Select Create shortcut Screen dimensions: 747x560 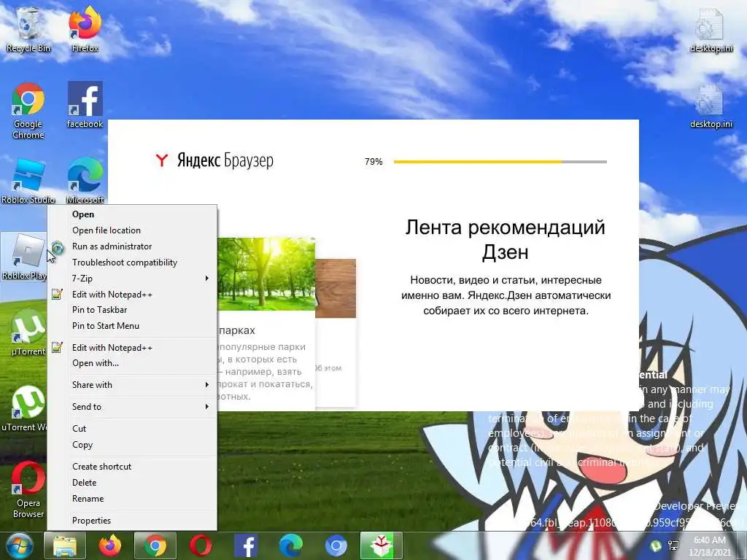[x=133, y=467]
